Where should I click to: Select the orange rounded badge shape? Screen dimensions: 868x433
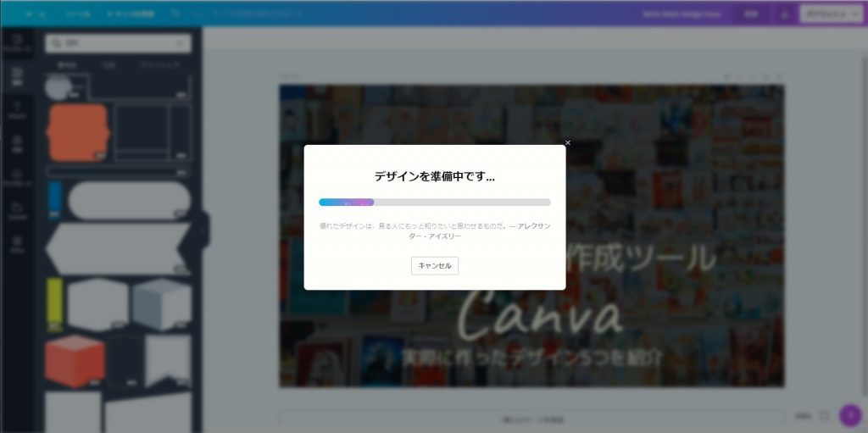(x=77, y=133)
